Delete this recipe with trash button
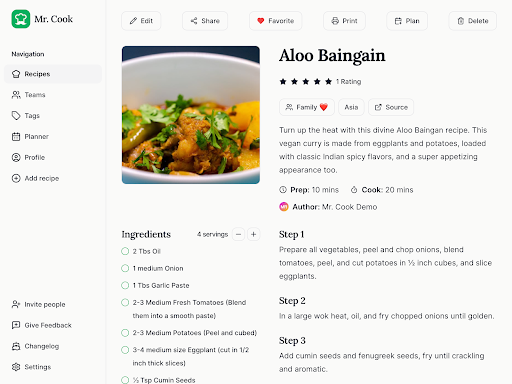Image resolution: width=512 pixels, height=384 pixels. coord(473,21)
